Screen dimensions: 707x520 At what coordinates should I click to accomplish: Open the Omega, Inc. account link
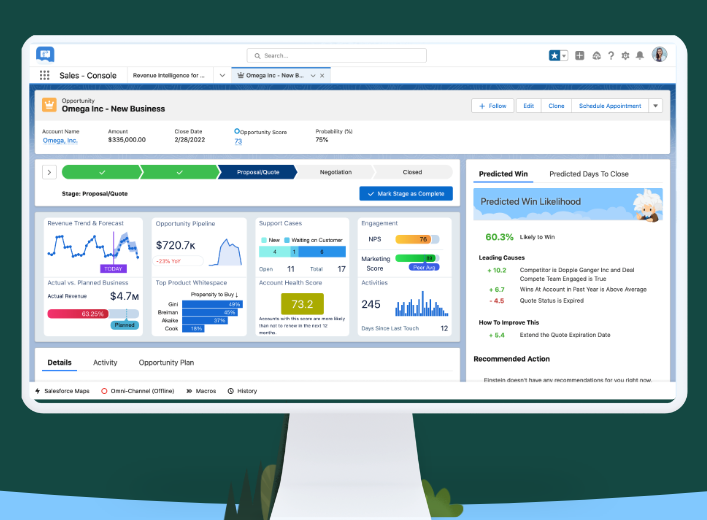(x=60, y=141)
